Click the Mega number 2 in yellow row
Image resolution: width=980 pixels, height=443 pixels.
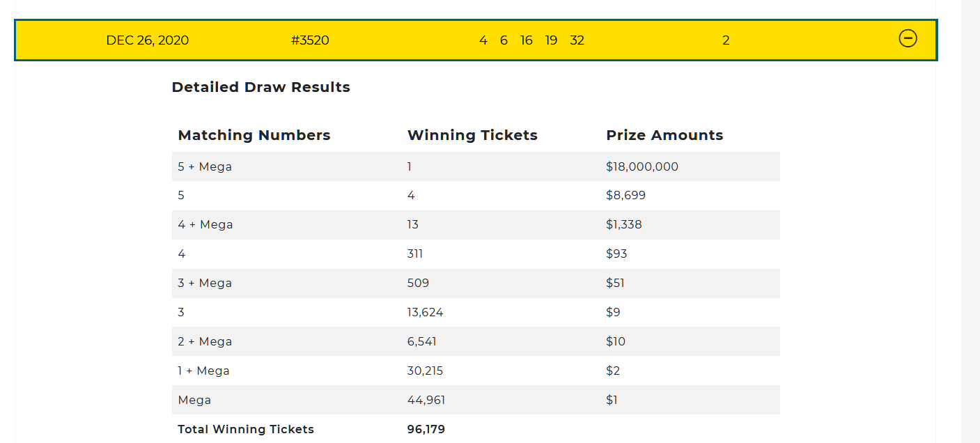[x=726, y=40]
